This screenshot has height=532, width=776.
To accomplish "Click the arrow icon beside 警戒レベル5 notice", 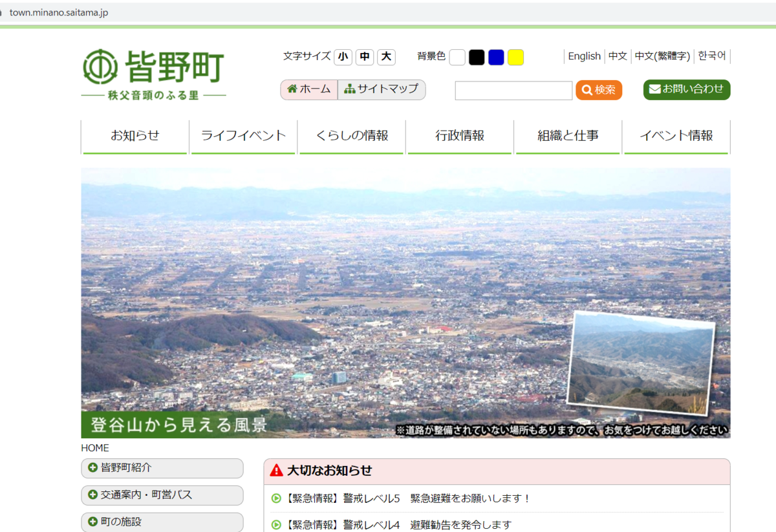I will pyautogui.click(x=276, y=498).
